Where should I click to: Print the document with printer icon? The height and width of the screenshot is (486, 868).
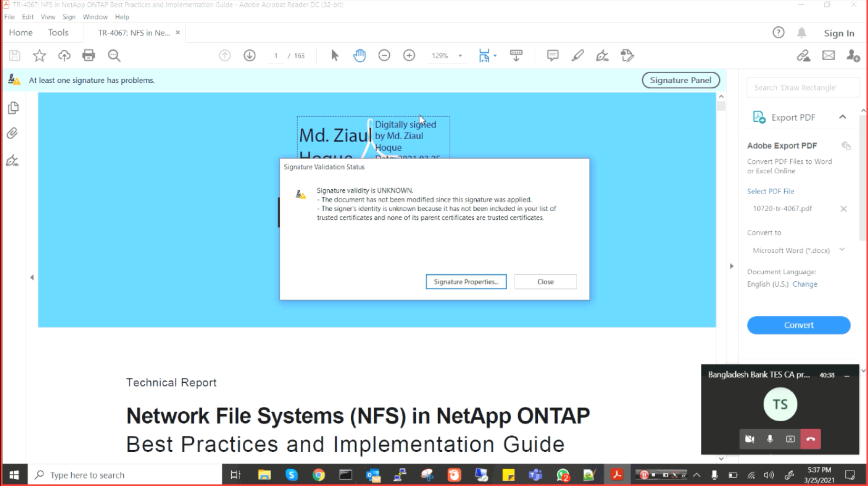[x=88, y=55]
